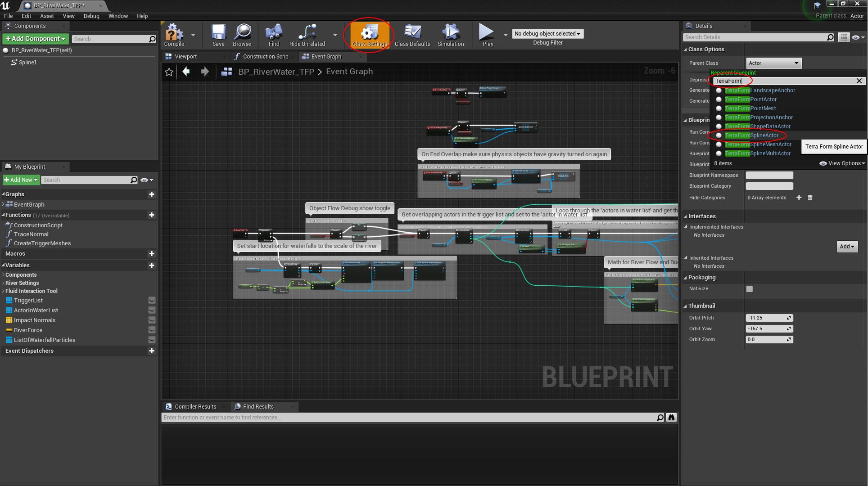Click the Orbit Yaw value field
This screenshot has height=486, width=868.
coord(769,329)
